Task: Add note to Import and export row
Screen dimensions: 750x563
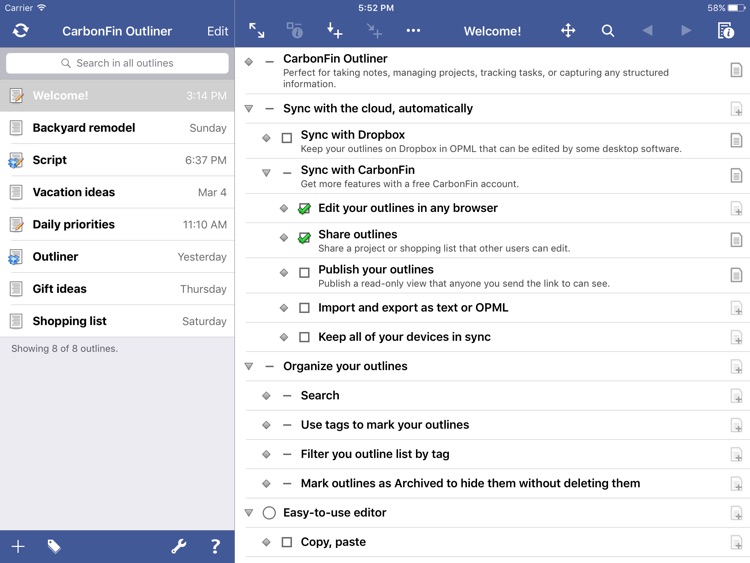Action: 736,308
